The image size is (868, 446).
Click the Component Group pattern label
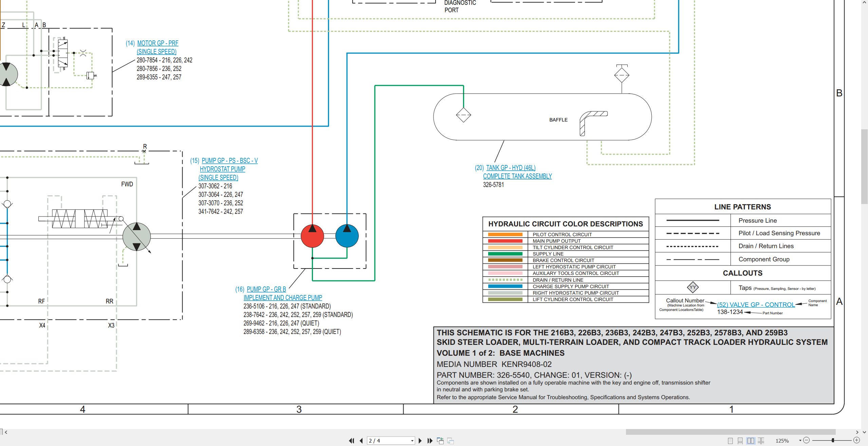coord(764,259)
